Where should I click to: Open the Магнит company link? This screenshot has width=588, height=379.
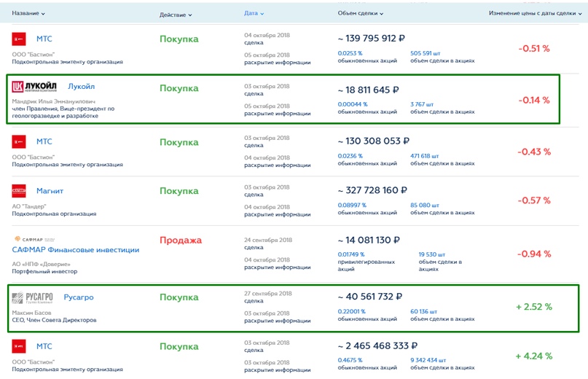(x=50, y=191)
